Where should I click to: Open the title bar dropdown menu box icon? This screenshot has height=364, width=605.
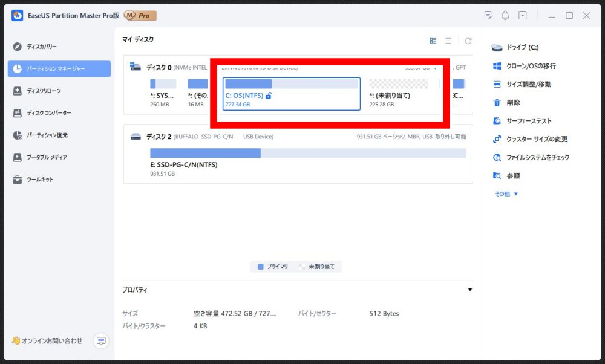[x=523, y=16]
